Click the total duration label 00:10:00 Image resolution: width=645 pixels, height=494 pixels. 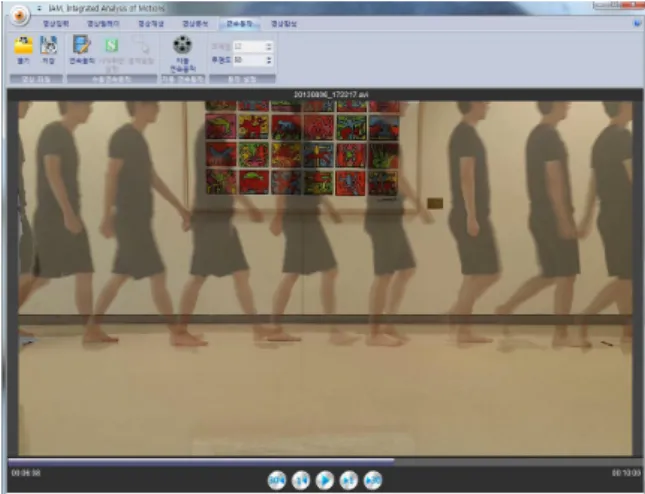click(x=626, y=473)
